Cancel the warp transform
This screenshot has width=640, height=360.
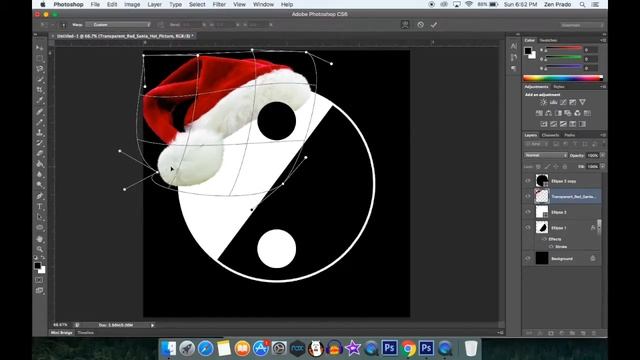(x=420, y=25)
